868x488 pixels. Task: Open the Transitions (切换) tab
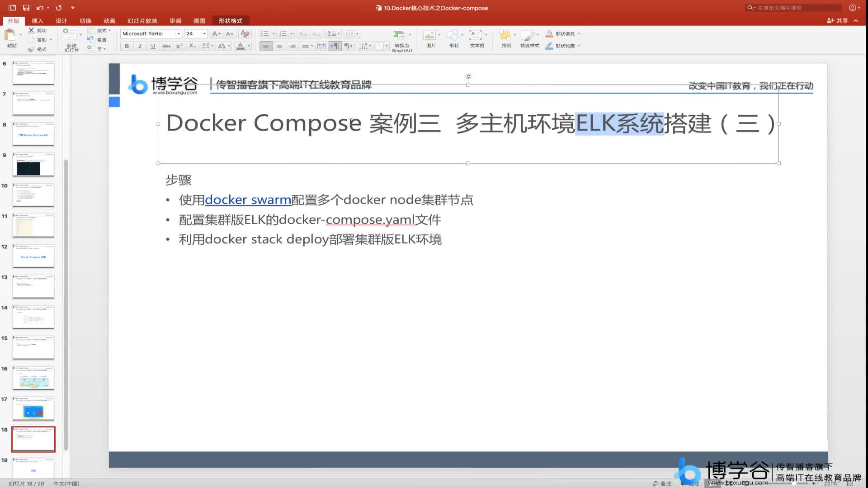85,21
